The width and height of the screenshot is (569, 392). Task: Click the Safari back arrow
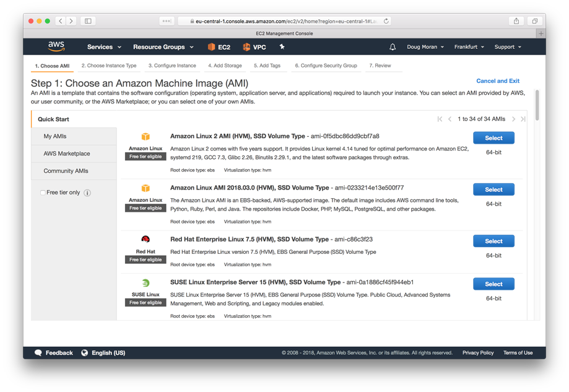pyautogui.click(x=61, y=21)
